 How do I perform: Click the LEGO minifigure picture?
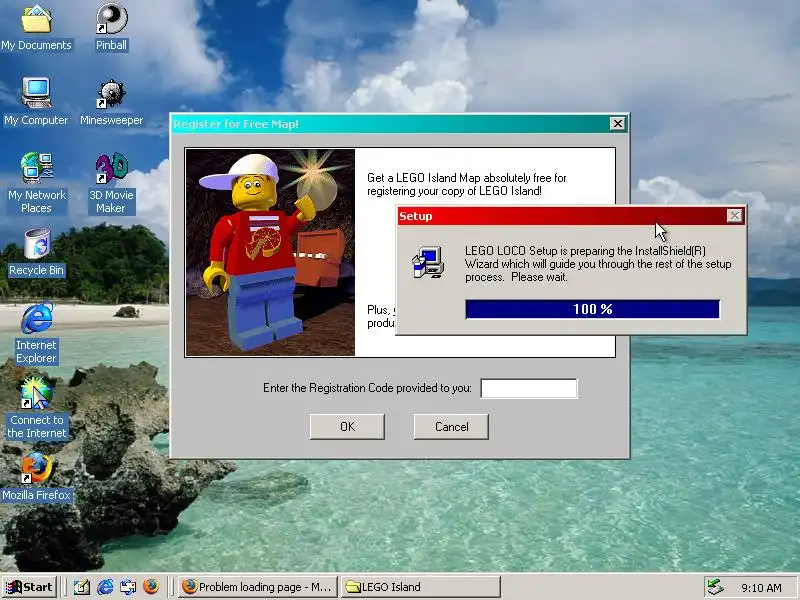click(270, 252)
